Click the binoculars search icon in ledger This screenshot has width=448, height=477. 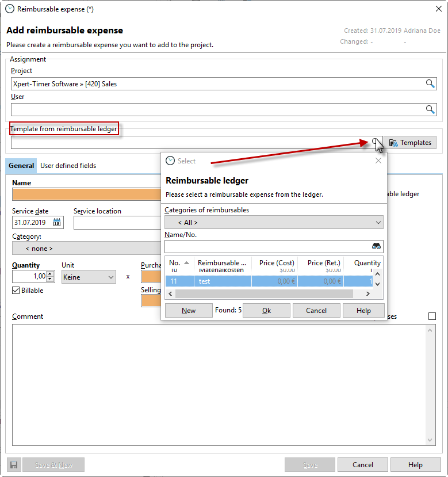377,246
